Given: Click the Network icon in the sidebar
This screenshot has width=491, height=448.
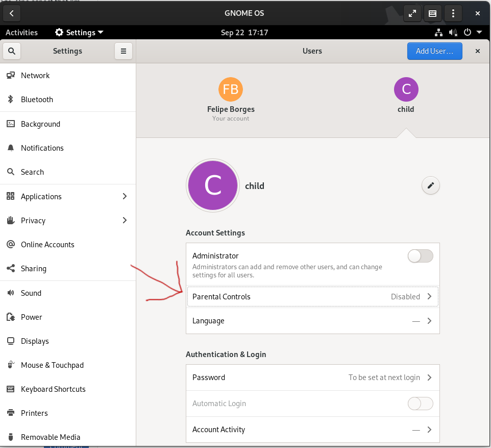Looking at the screenshot, I should point(11,75).
